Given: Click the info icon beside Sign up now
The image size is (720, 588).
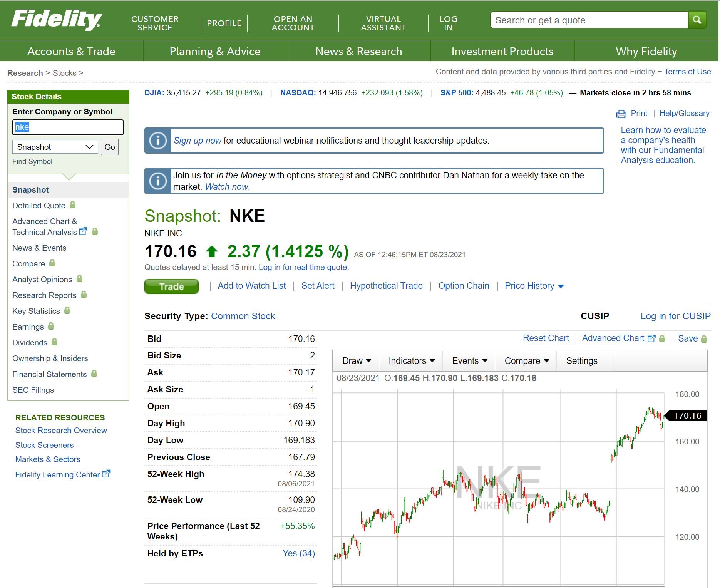Looking at the screenshot, I should [158, 141].
